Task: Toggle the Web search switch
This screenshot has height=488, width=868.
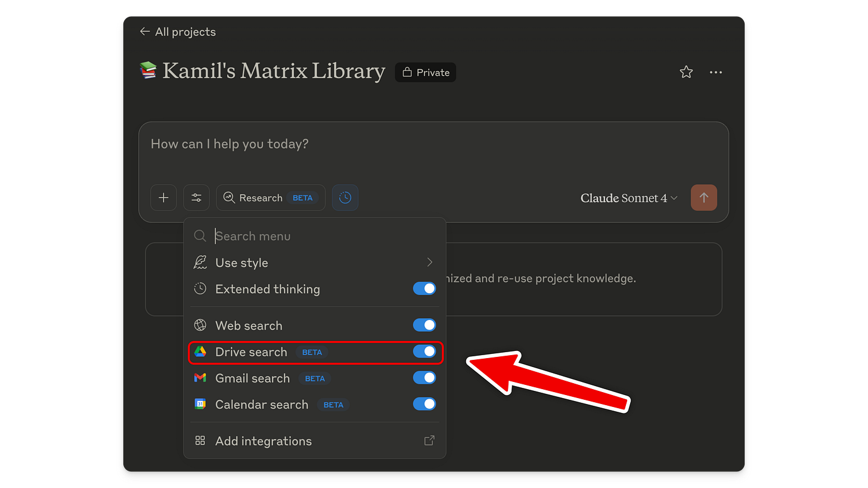Action: 424,325
